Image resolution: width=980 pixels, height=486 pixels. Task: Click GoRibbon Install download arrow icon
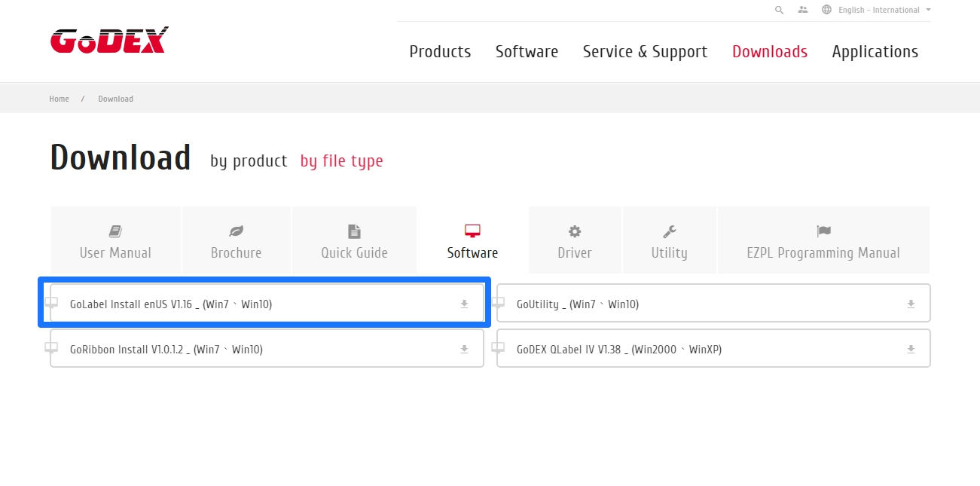(464, 350)
